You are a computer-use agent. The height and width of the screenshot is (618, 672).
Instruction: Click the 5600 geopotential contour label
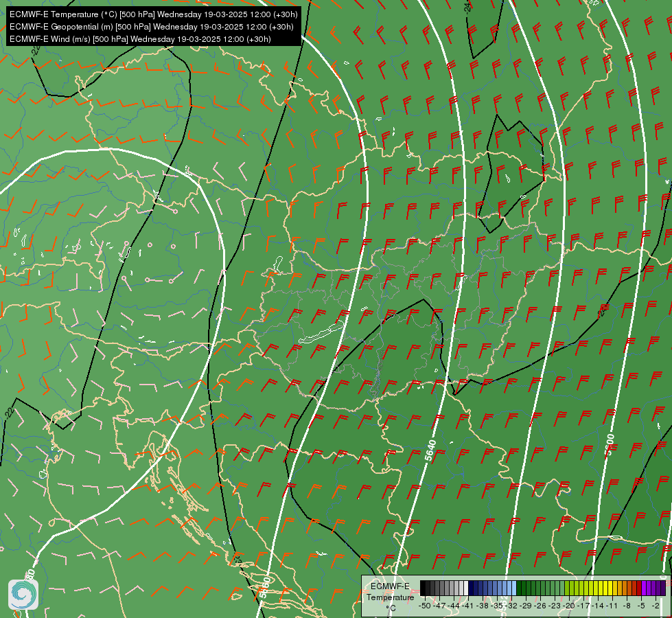point(610,445)
